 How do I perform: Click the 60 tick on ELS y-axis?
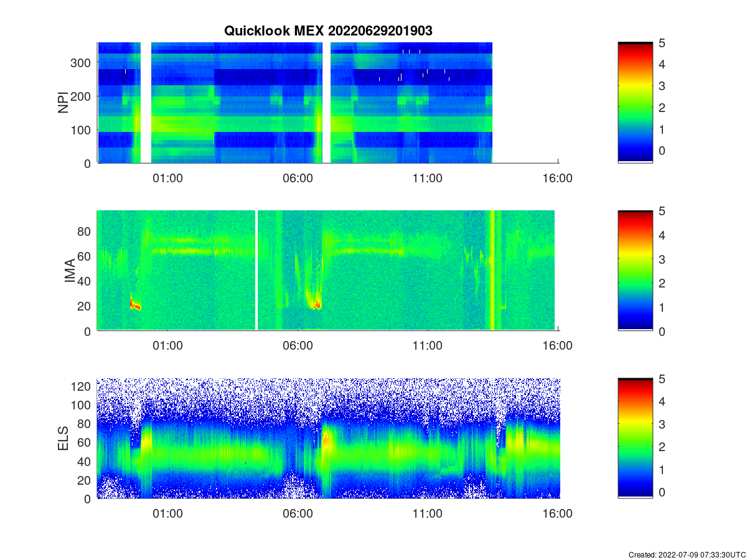pos(85,442)
